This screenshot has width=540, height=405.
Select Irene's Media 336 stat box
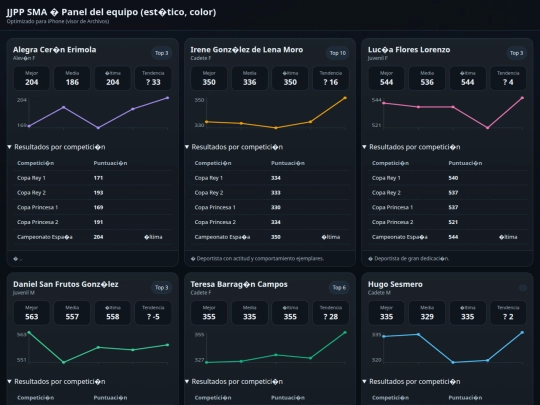[x=249, y=78]
